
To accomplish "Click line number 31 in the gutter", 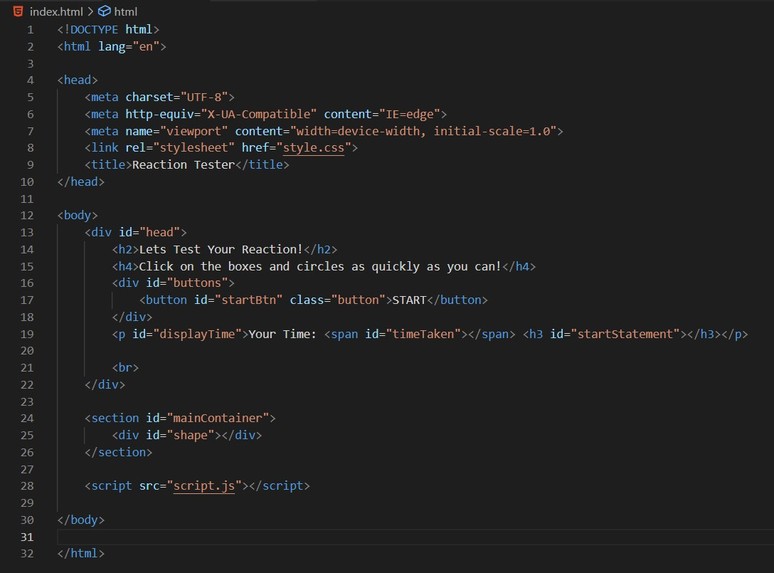I will [x=27, y=537].
